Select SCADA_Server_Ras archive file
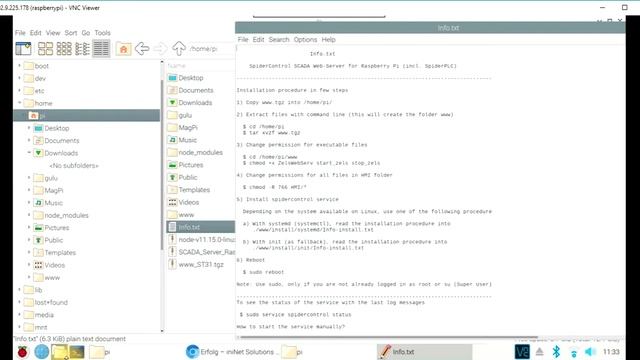 [201, 252]
